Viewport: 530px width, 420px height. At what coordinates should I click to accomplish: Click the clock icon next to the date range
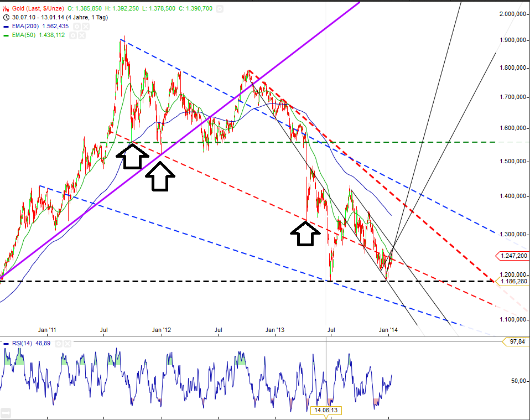(6, 17)
